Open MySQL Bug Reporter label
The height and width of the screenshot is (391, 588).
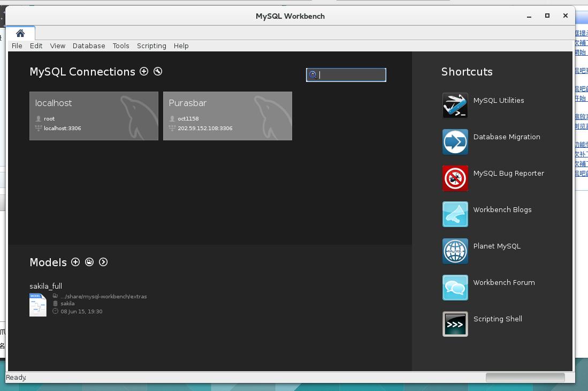[x=508, y=173]
